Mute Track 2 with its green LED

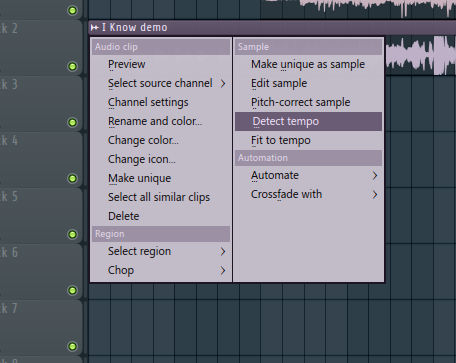(72, 66)
